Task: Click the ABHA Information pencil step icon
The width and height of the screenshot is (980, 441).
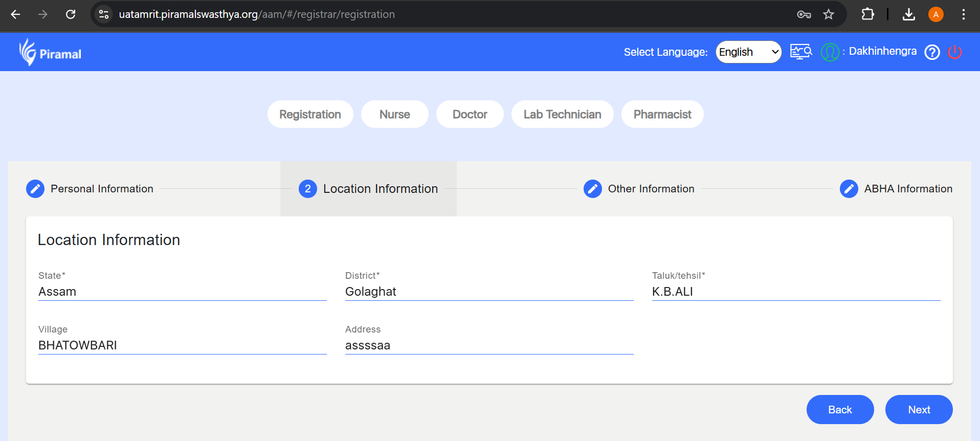Action: (x=849, y=189)
